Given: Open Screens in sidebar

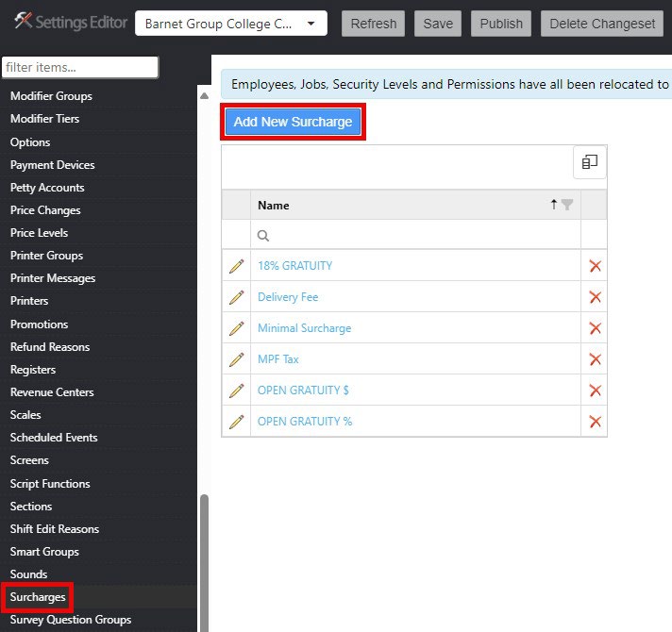Looking at the screenshot, I should 29,460.
